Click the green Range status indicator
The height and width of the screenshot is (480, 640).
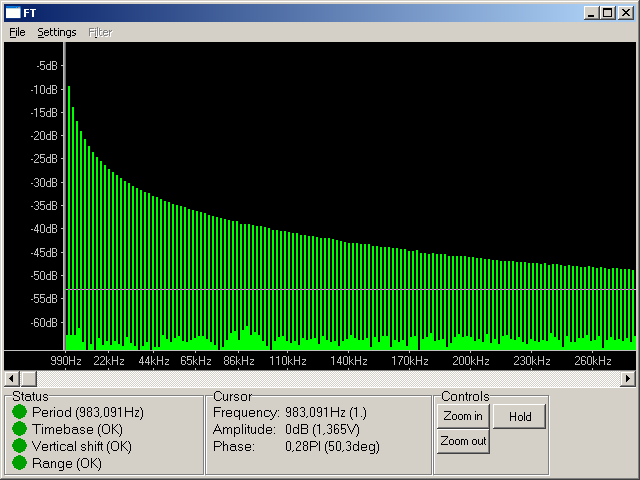click(19, 463)
